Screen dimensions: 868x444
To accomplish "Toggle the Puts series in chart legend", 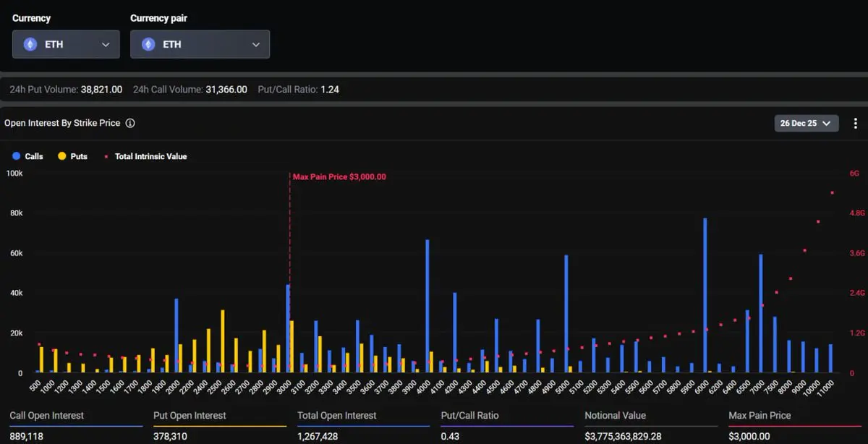I will tap(72, 156).
